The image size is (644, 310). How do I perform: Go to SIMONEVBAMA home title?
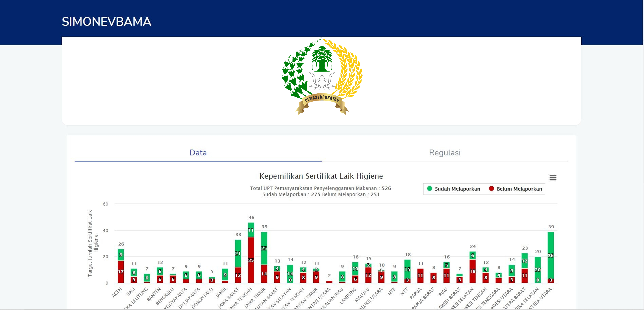pos(107,21)
